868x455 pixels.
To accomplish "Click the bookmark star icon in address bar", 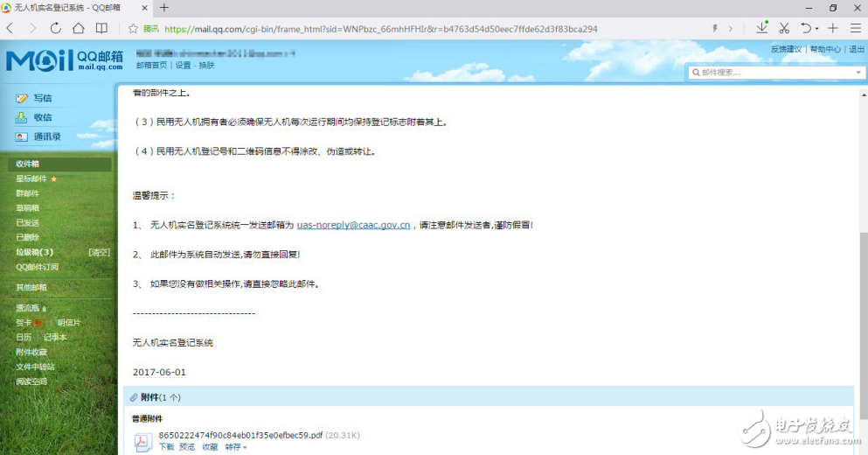I will coord(133,28).
